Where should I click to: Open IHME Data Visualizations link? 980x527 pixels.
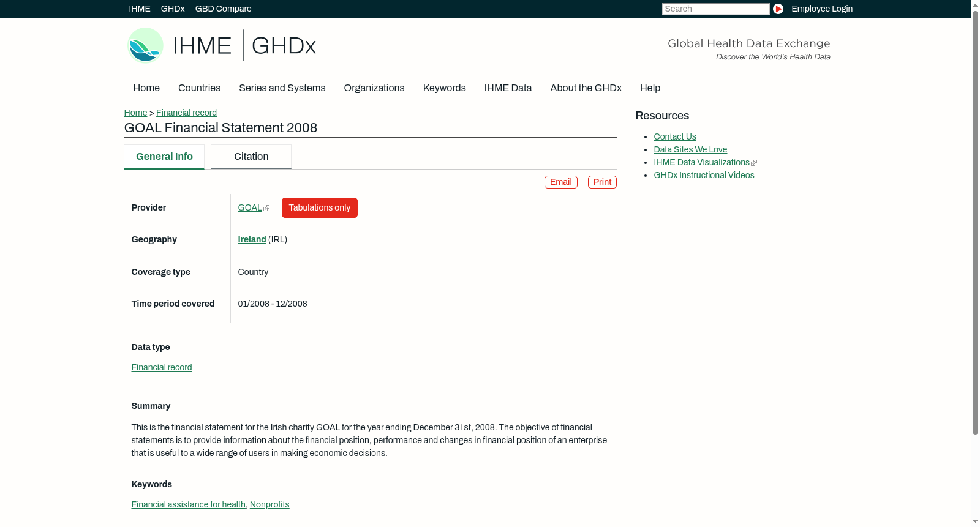701,163
